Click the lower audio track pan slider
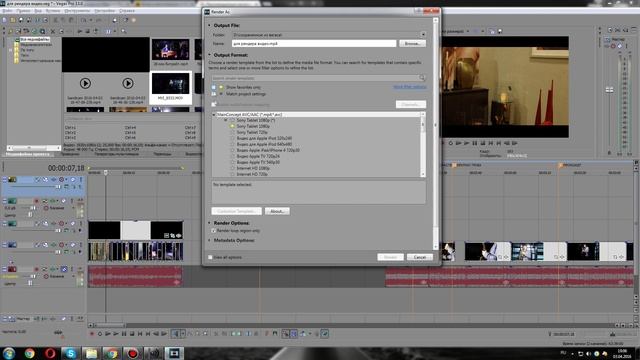The height and width of the screenshot is (360, 640). tap(30, 283)
